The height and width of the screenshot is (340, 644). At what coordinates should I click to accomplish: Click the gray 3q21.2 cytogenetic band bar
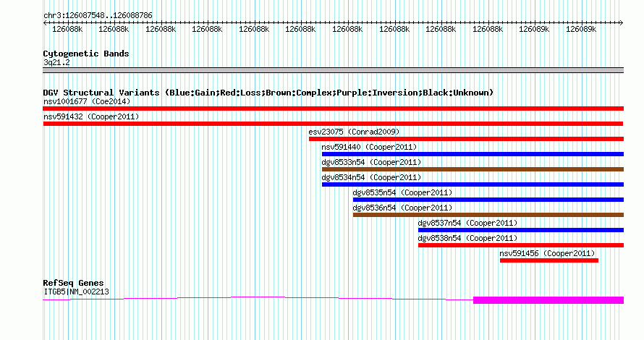click(333, 70)
